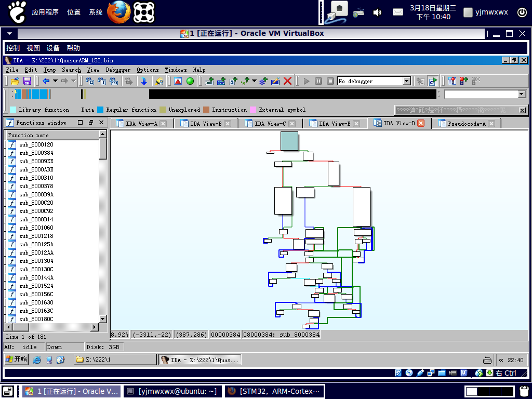Click the breakpoint list icon
532x399 pixels.
click(x=451, y=81)
